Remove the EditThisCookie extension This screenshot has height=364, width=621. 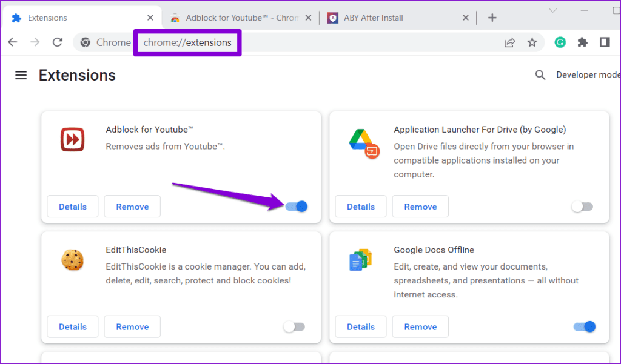pyautogui.click(x=132, y=327)
